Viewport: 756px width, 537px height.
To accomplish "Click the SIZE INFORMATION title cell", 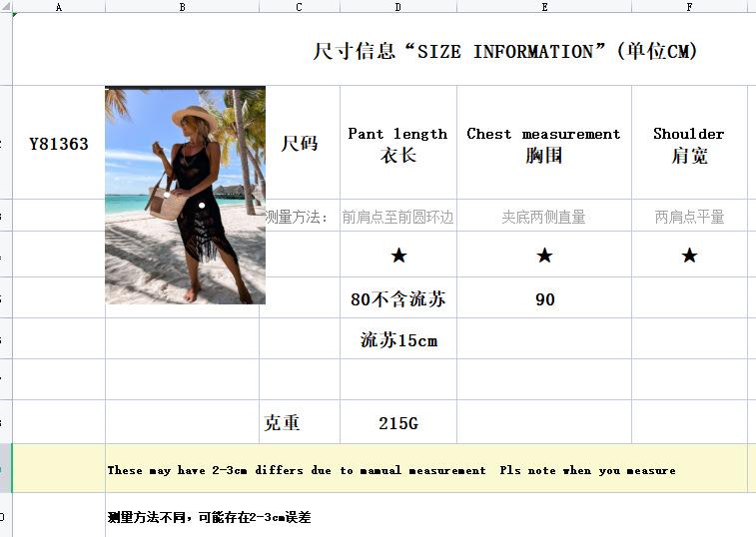I will [505, 51].
